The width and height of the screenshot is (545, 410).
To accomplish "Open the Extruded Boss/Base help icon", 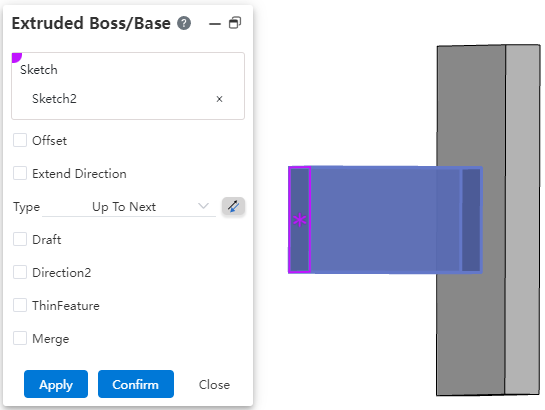I will (184, 23).
